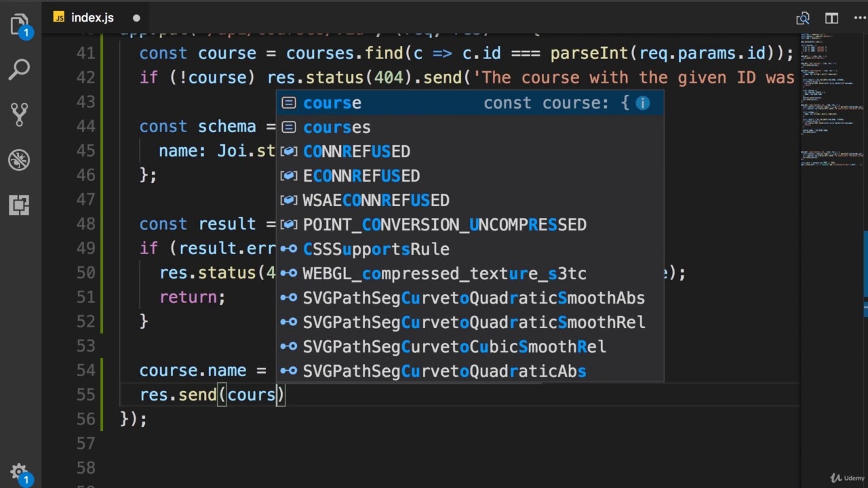Click the interface icon beside CSSSupportsRule
868x488 pixels.
(289, 249)
